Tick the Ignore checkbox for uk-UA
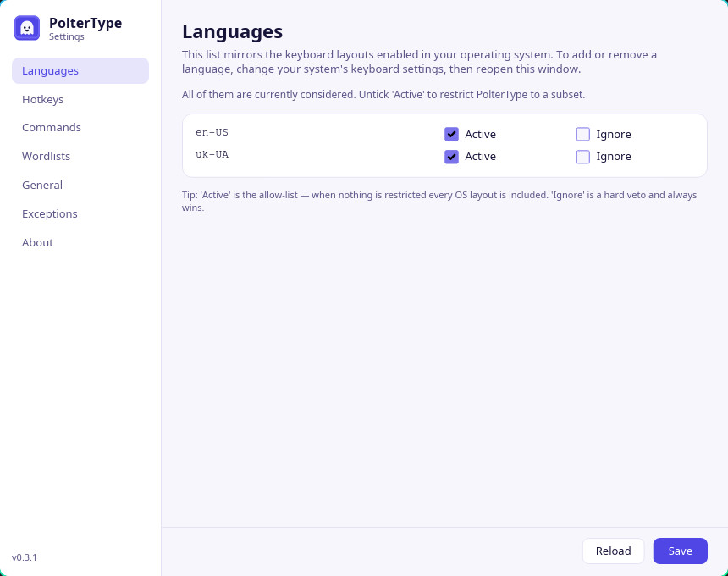This screenshot has height=576, width=728. click(x=582, y=157)
